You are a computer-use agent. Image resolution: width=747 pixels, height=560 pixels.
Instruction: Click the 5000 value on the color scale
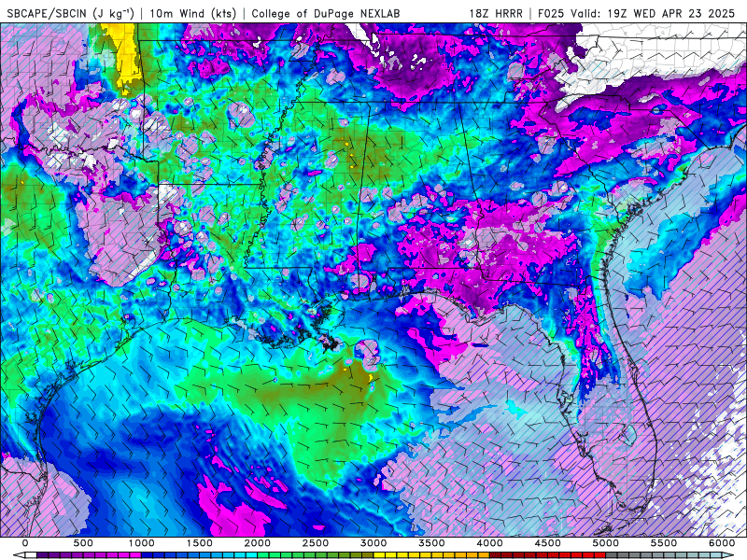pos(606,543)
